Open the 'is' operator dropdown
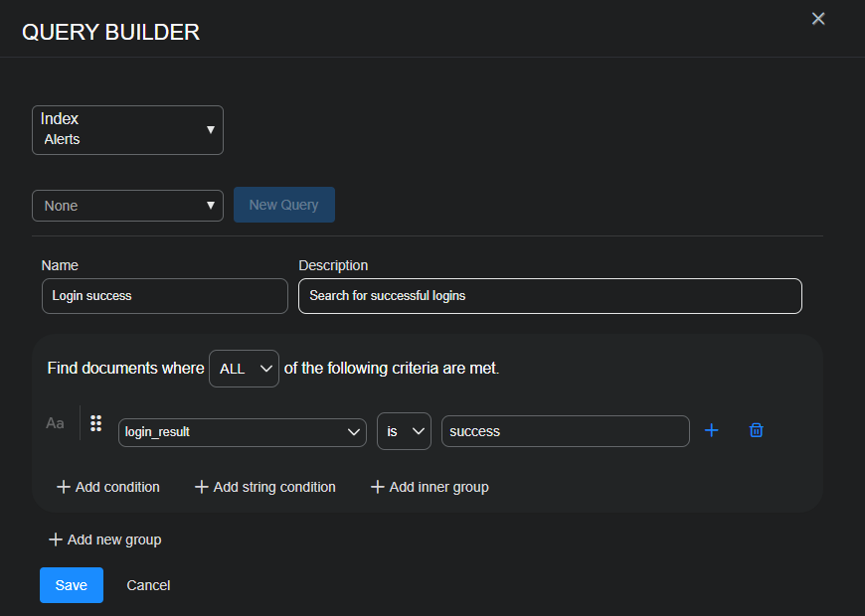This screenshot has width=865, height=616. 404,431
